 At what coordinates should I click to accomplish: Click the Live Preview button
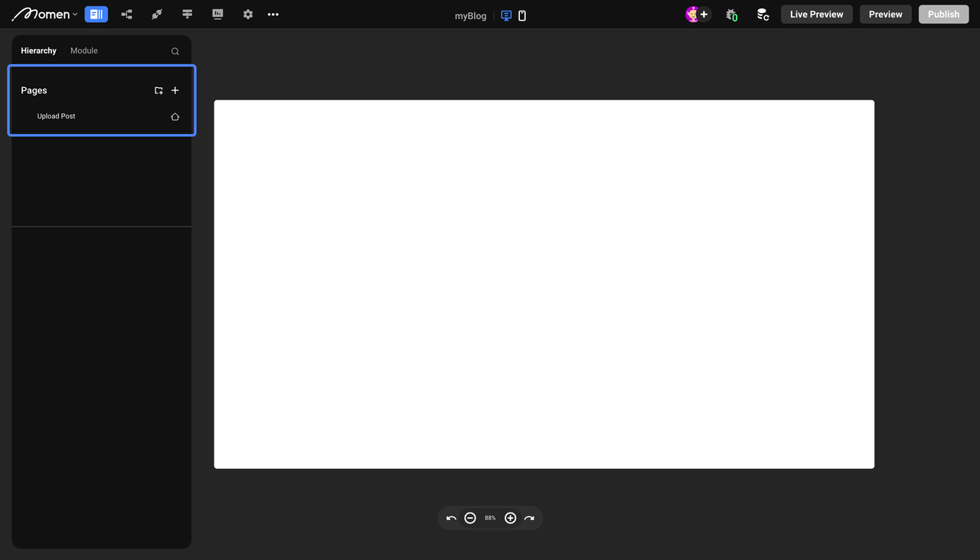point(816,15)
